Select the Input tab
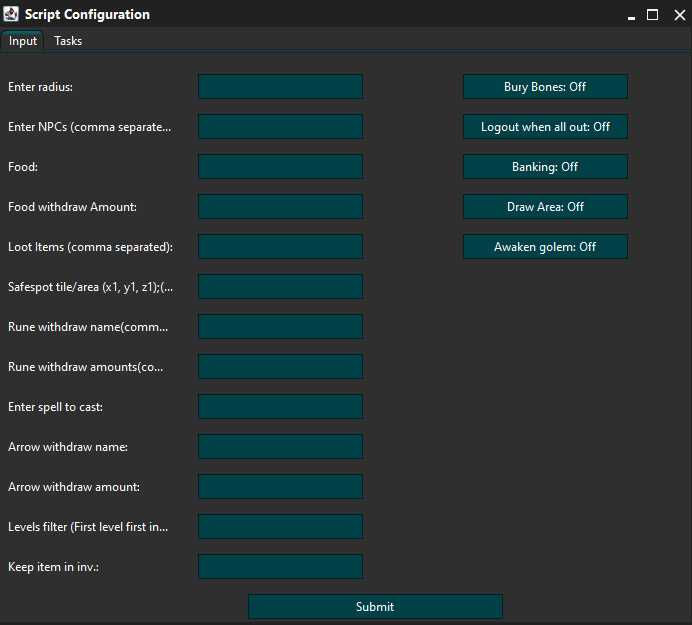The width and height of the screenshot is (692, 625). 23,41
